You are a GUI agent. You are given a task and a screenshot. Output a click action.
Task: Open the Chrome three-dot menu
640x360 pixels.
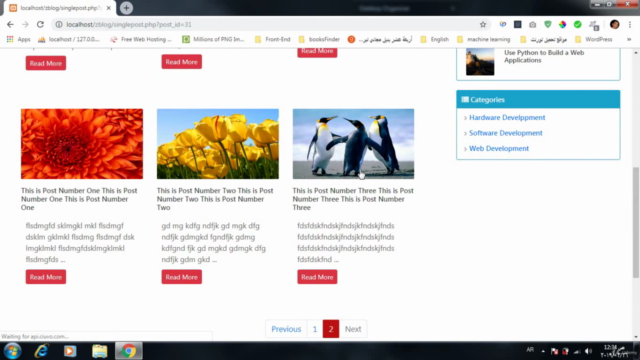[630, 24]
